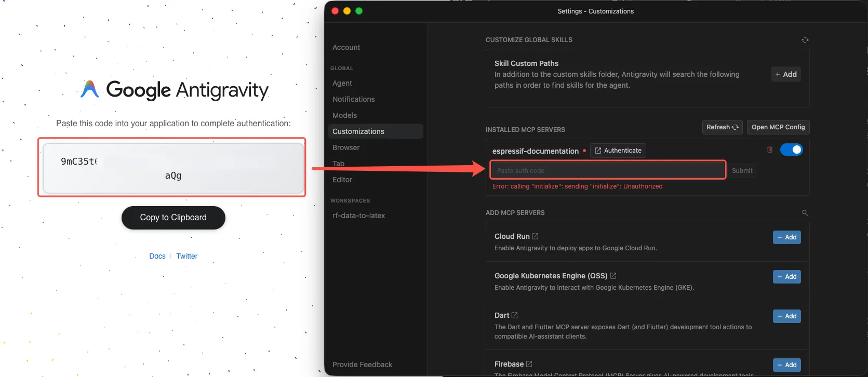Open the Docs link
The image size is (868, 377).
click(x=157, y=256)
